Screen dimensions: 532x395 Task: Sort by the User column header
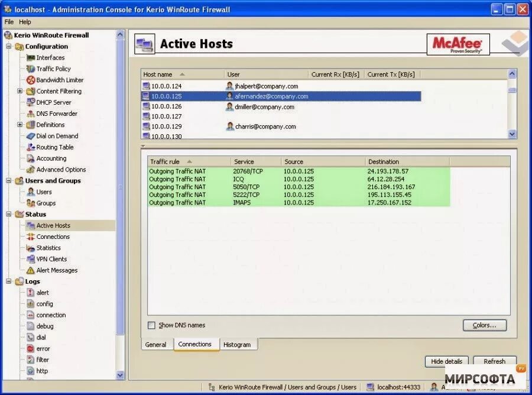click(x=267, y=75)
